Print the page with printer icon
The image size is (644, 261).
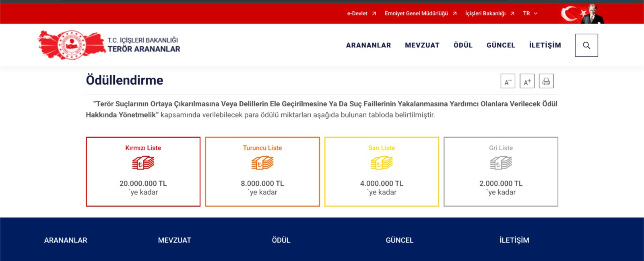point(546,81)
